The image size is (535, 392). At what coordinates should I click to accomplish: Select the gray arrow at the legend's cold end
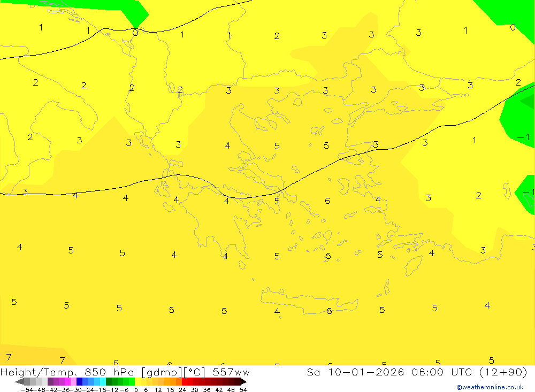click(19, 382)
